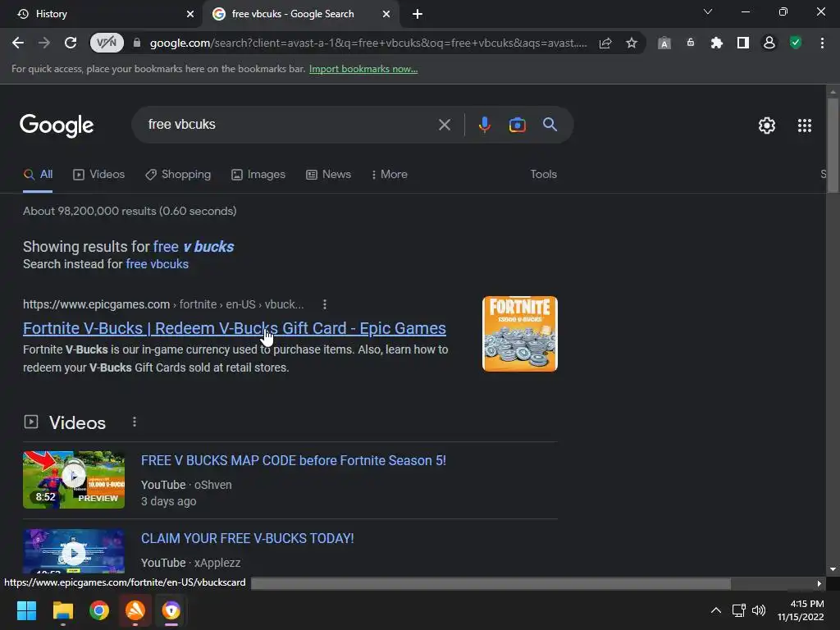Viewport: 840px width, 630px height.
Task: Click the scrollbar down arrow
Action: tap(833, 569)
